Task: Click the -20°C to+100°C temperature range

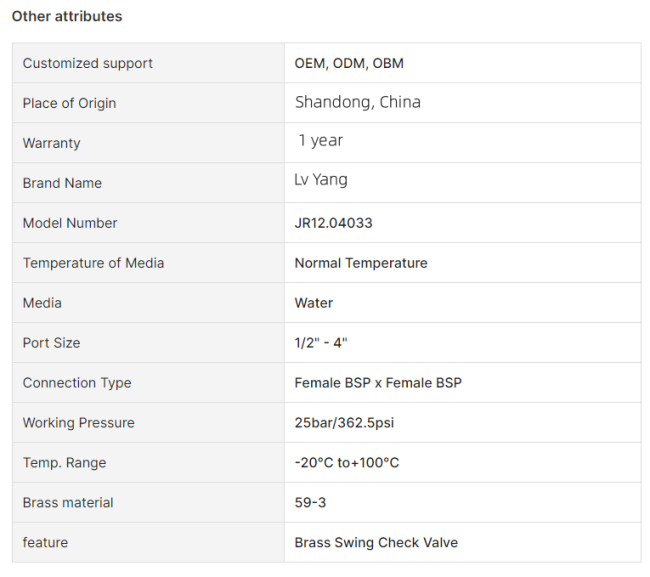Action: (347, 462)
